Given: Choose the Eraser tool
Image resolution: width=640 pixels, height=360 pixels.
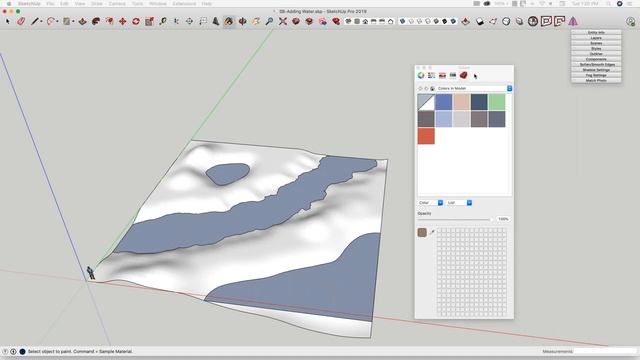Looking at the screenshot, I should point(21,21).
